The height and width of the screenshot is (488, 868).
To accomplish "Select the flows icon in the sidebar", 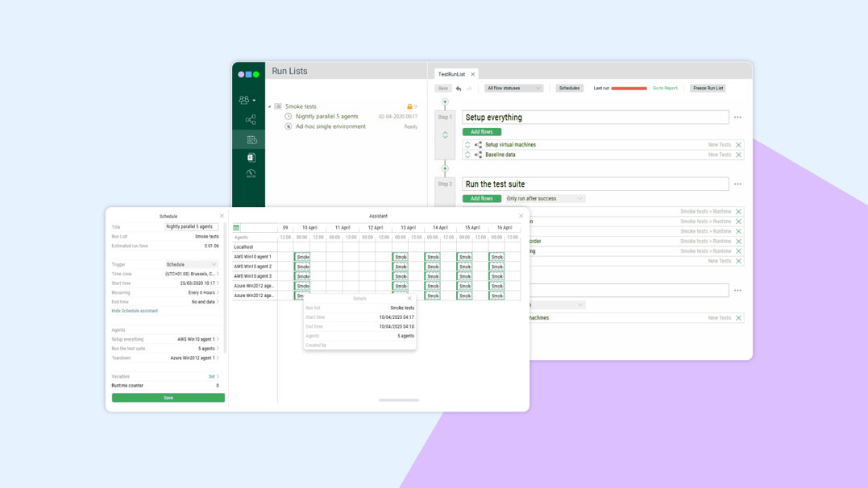I will (251, 119).
